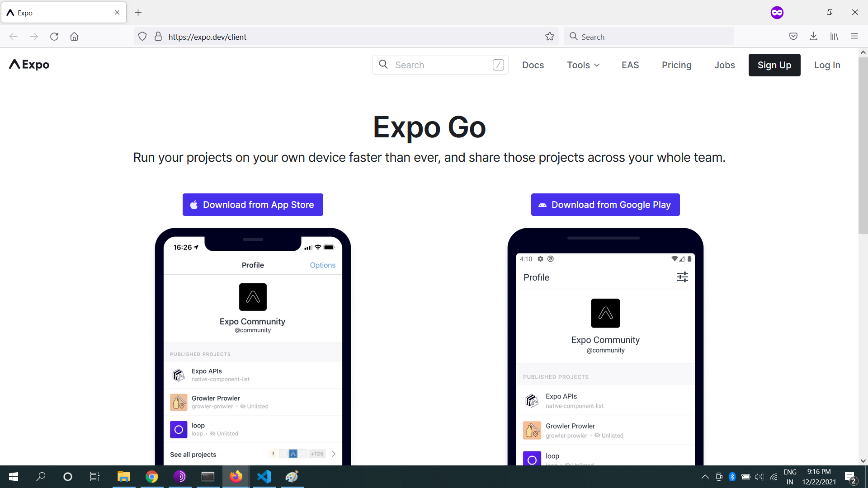The width and height of the screenshot is (868, 488).
Task: Click the loop icon in the Android mockup
Action: (532, 459)
